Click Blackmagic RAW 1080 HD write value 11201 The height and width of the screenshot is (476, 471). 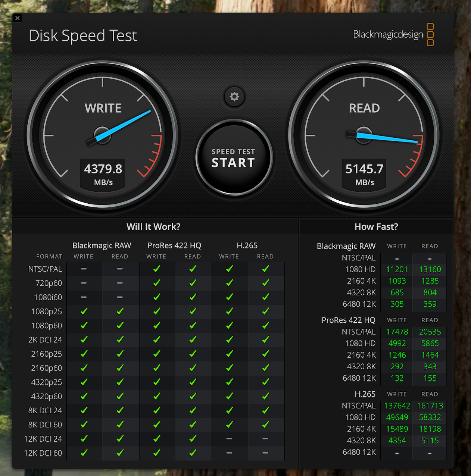(x=397, y=269)
